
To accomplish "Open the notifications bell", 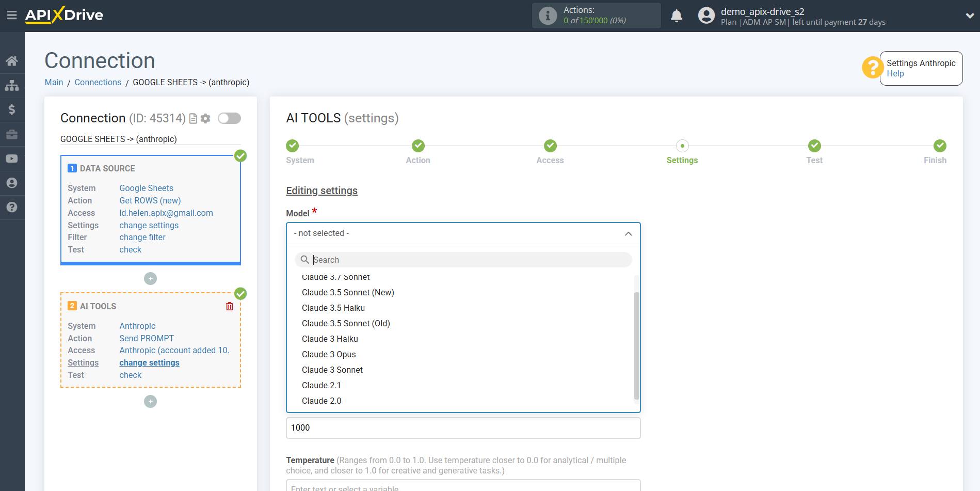I will click(x=677, y=15).
